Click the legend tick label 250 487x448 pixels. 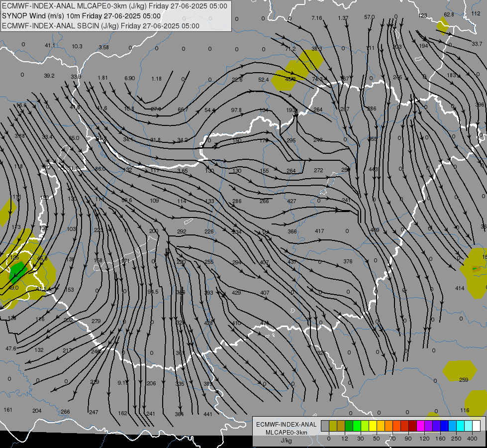coord(456,439)
